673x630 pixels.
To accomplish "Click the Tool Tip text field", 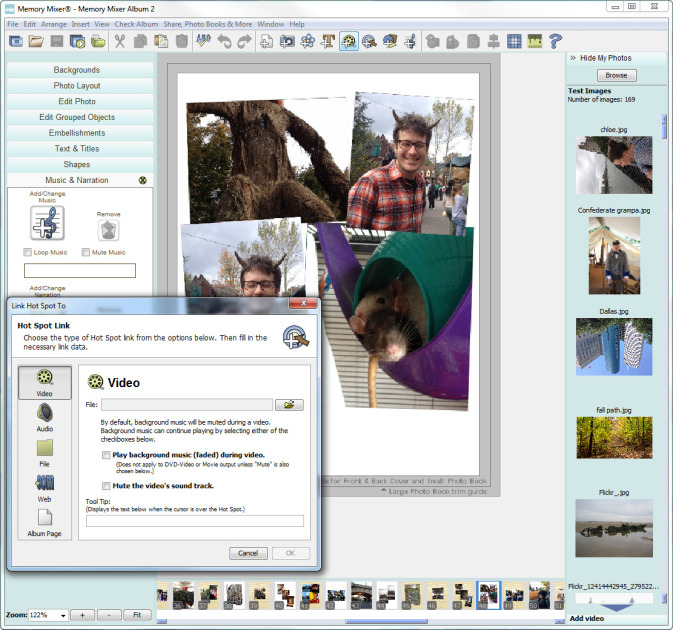I will point(194,521).
